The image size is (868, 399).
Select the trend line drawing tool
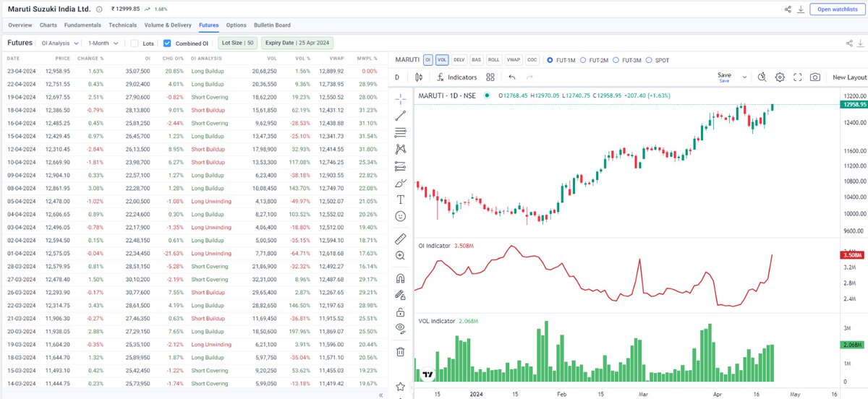point(401,116)
